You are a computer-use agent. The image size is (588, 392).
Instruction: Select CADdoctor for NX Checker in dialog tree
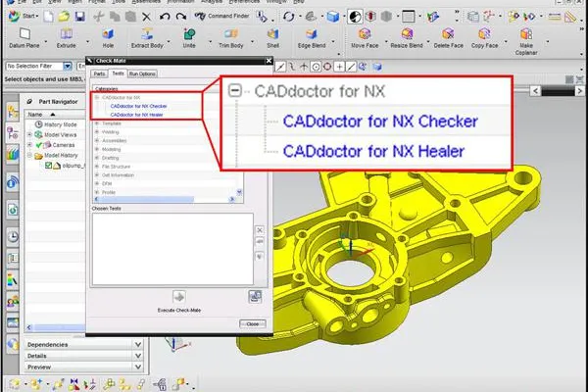[139, 106]
